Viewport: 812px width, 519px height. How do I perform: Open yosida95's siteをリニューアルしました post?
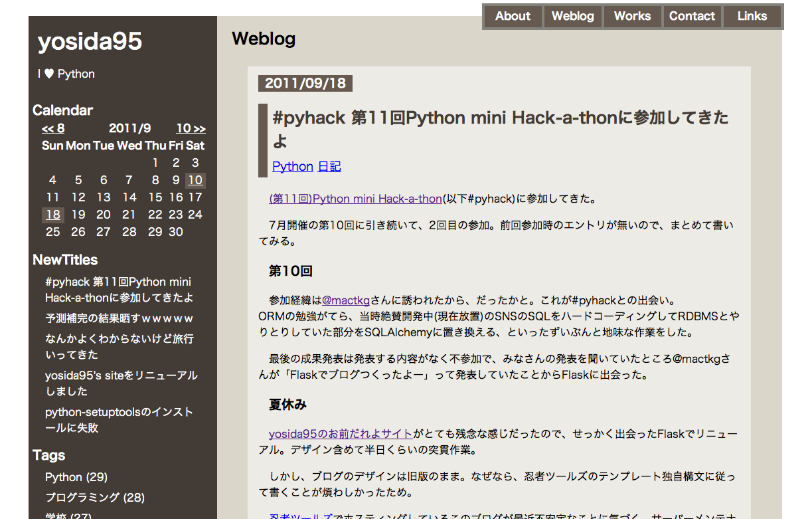pyautogui.click(x=121, y=383)
